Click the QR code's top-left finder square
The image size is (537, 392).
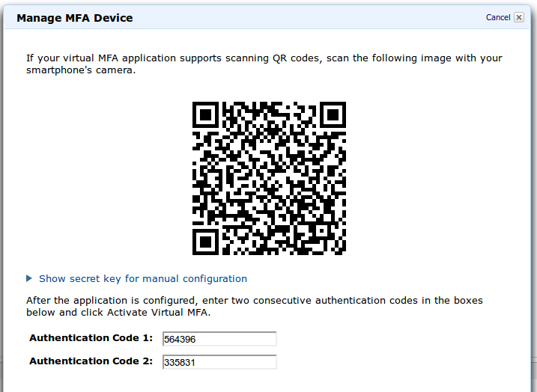click(205, 114)
